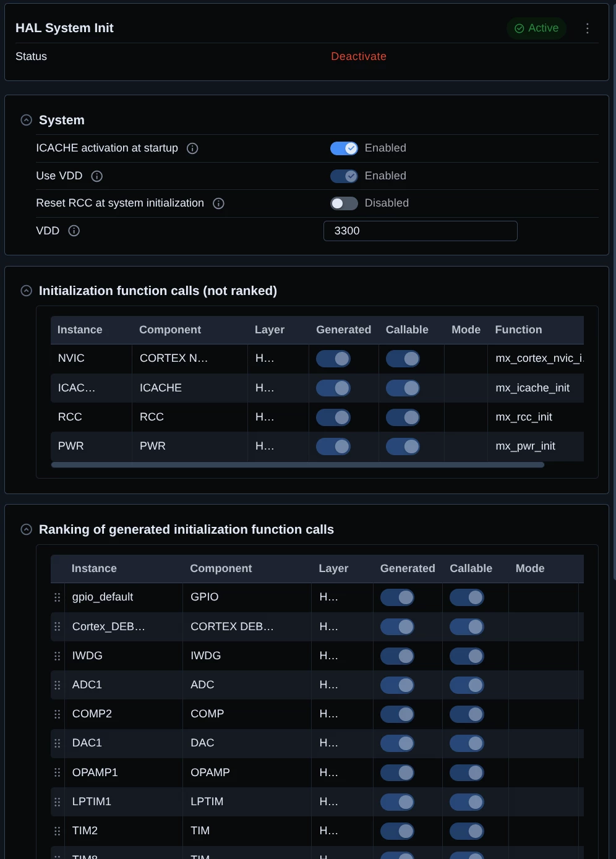The image size is (616, 859).
Task: Open the three-dot menu for HAL System Init
Action: point(587,28)
